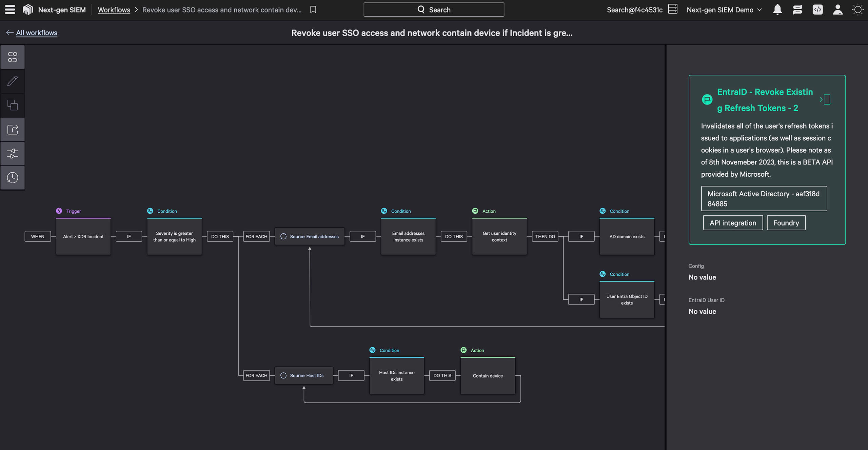Screen dimensions: 868x450
Task: Click the Microsoft Active Directory - aaf318d84885 button
Action: [x=764, y=198]
